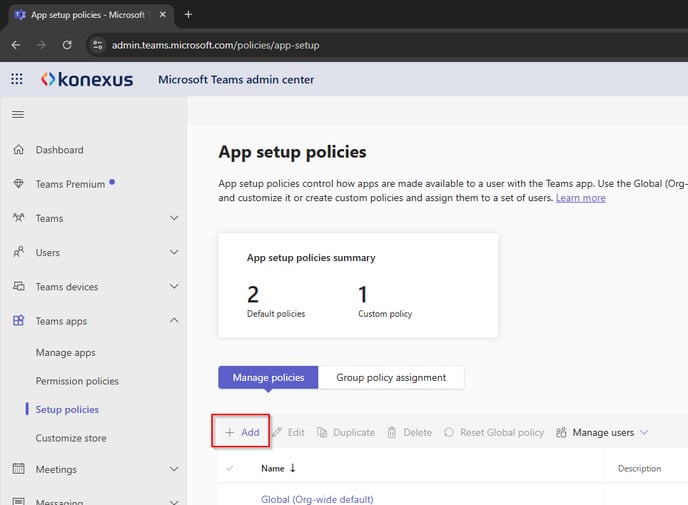Viewport: 688px width, 505px height.
Task: Click the Teams apps icon
Action: [18, 320]
